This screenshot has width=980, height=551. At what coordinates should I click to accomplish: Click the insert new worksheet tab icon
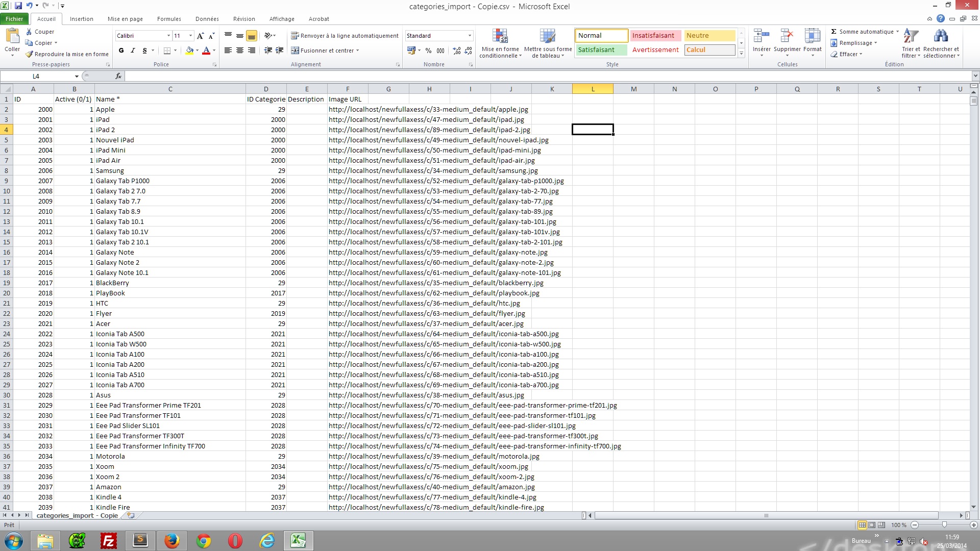point(131,515)
